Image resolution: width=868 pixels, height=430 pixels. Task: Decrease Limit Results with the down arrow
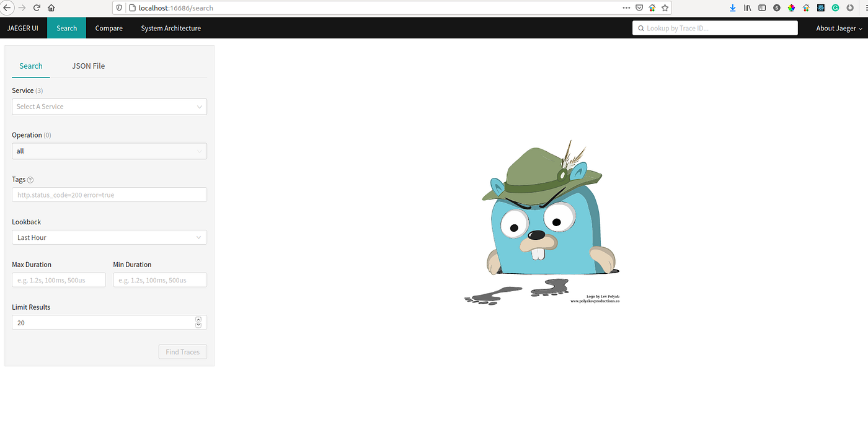[198, 325]
